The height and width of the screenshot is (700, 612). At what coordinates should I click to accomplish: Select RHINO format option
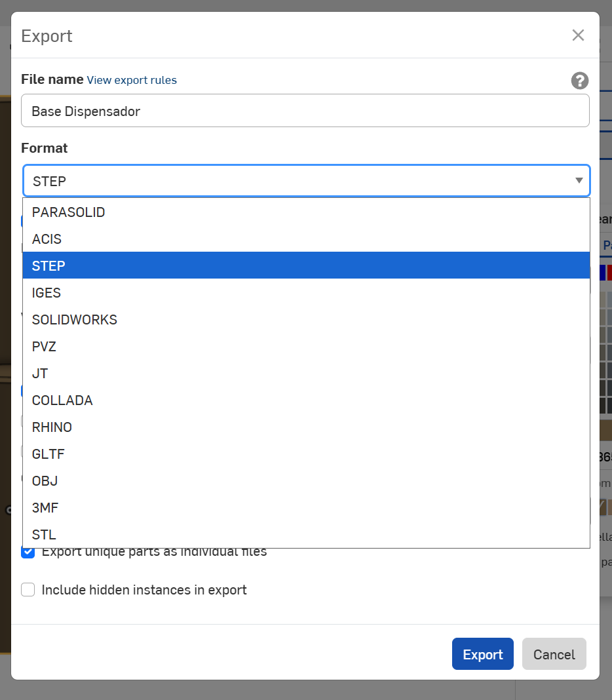[52, 427]
